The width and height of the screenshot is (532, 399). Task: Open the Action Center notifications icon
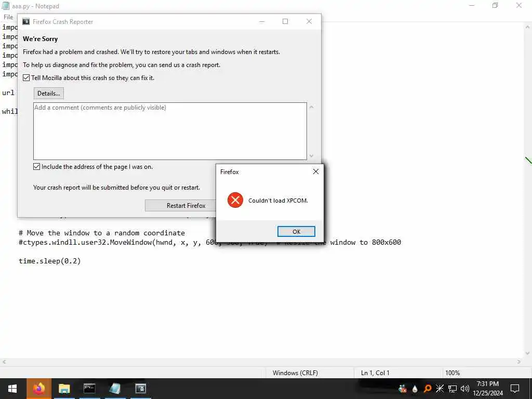click(515, 389)
